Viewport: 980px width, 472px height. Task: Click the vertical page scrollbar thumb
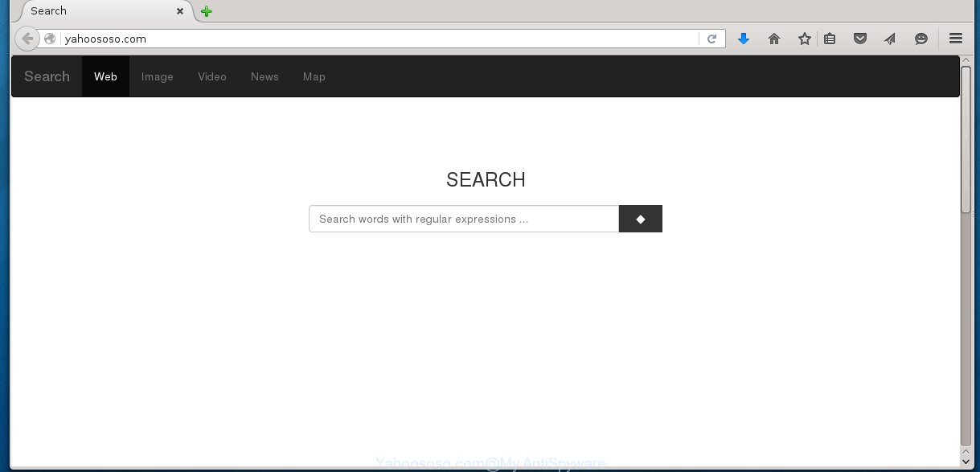tap(966, 139)
